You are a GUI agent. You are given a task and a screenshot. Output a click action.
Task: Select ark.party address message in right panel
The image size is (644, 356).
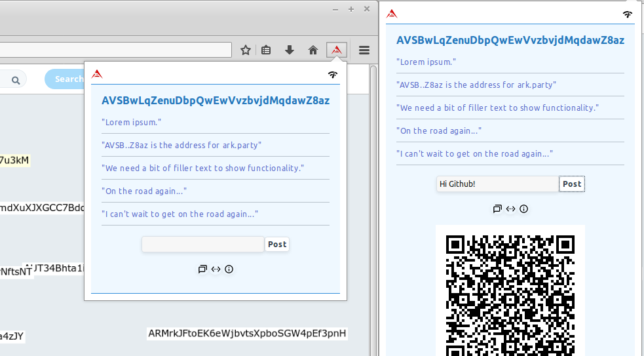pyautogui.click(x=476, y=85)
